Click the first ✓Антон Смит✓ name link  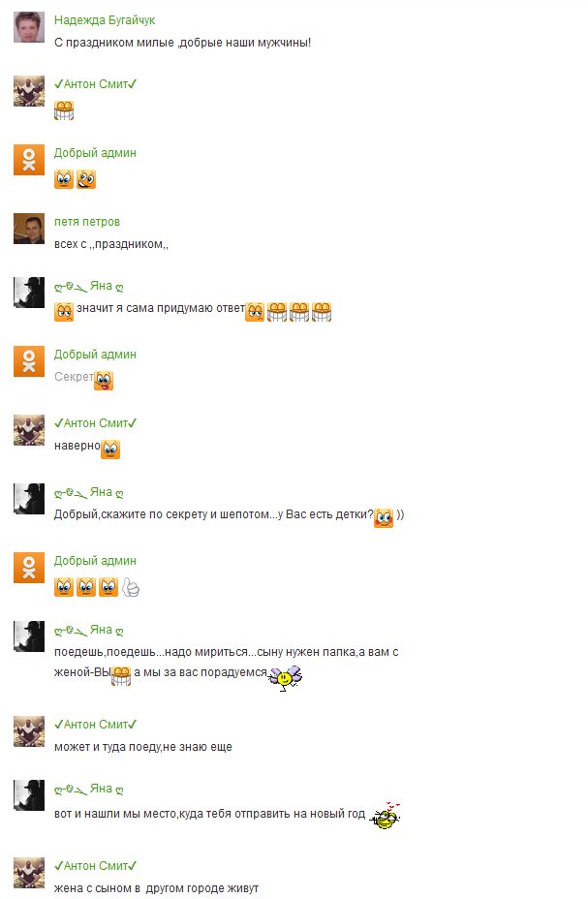click(95, 84)
